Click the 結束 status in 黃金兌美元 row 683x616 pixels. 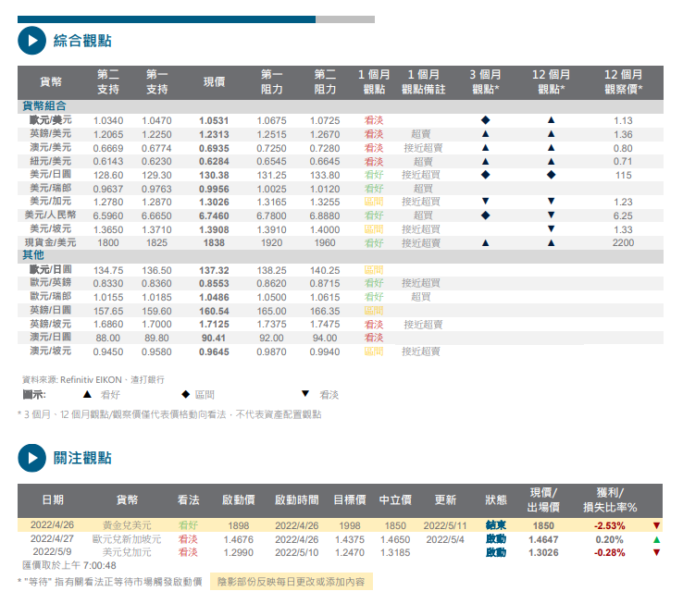496,525
